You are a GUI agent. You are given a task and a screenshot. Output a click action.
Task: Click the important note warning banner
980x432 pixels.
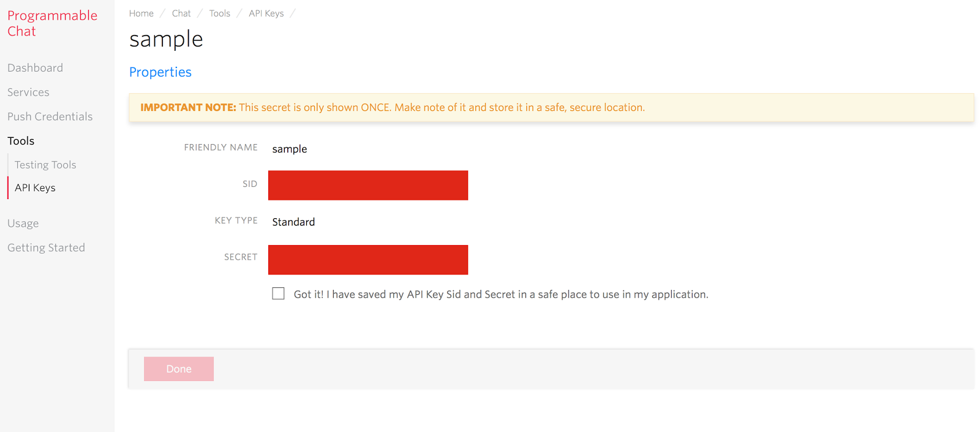(551, 107)
